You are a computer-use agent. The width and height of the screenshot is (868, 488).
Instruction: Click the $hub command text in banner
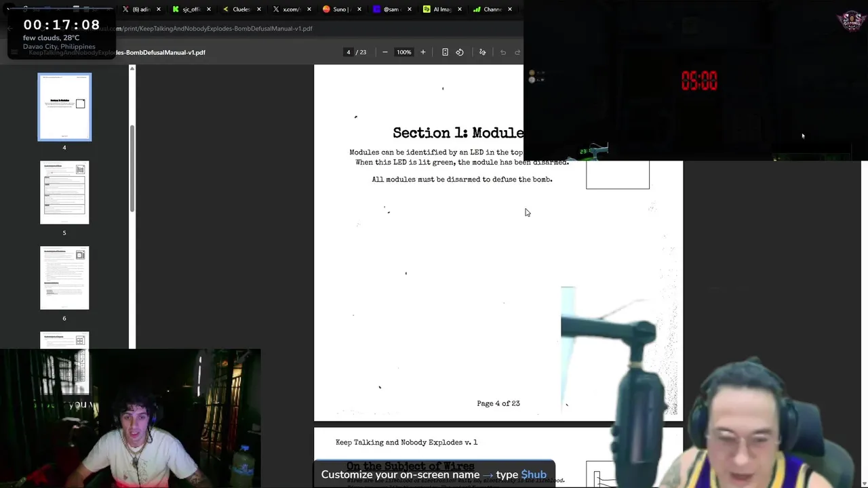(x=534, y=474)
